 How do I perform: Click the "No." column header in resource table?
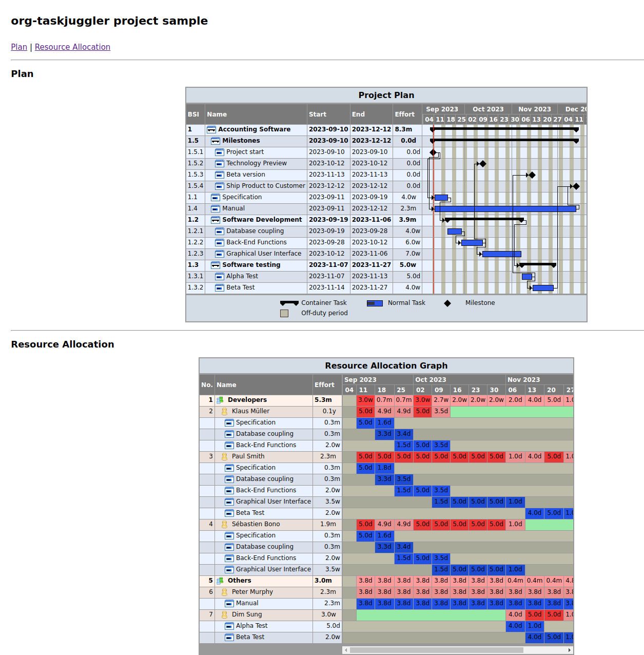207,385
